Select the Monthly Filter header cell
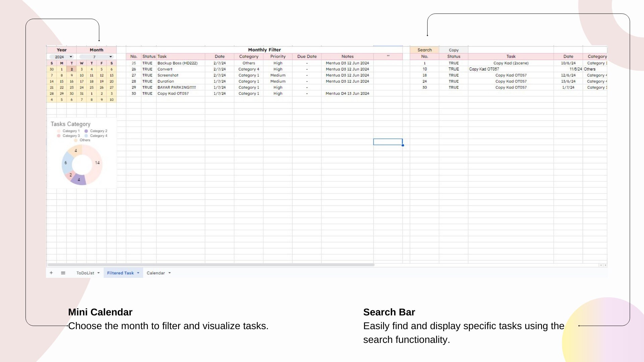The width and height of the screenshot is (644, 362). click(x=264, y=50)
